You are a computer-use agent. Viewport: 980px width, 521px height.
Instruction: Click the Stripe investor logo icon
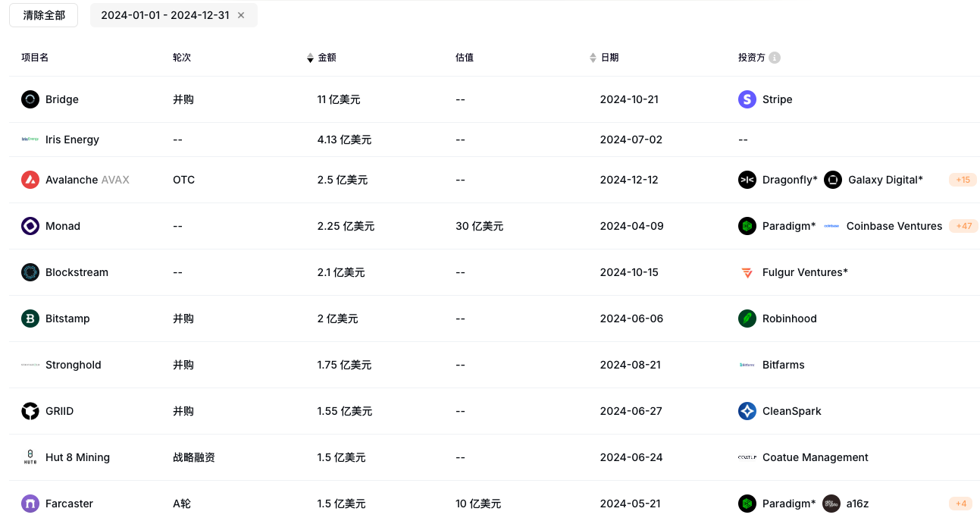coord(747,99)
